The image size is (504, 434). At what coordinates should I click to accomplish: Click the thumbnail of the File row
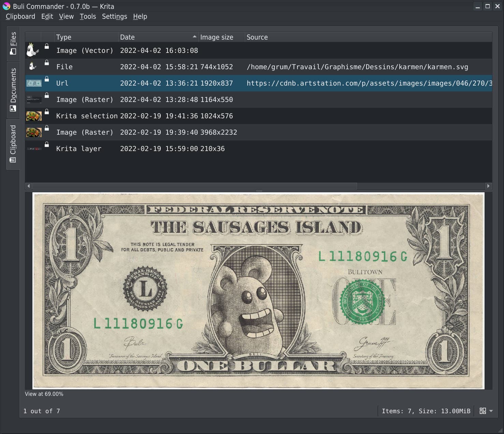coord(33,66)
